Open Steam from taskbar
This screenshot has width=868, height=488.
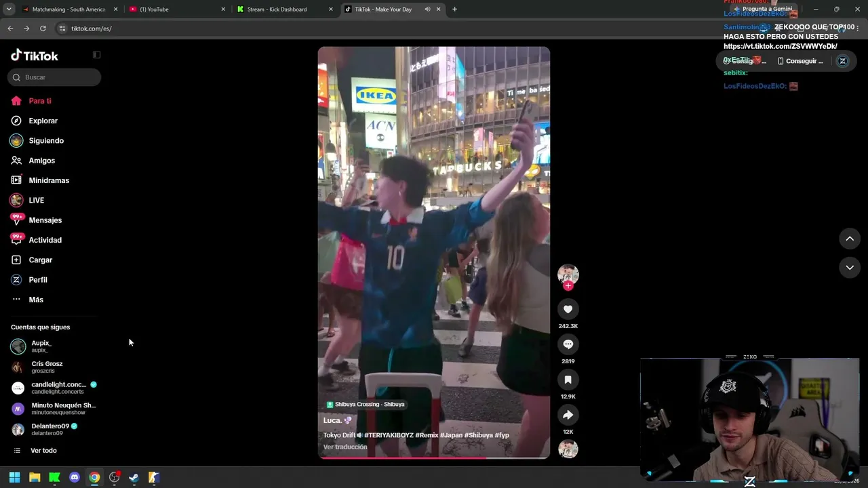[x=134, y=477]
